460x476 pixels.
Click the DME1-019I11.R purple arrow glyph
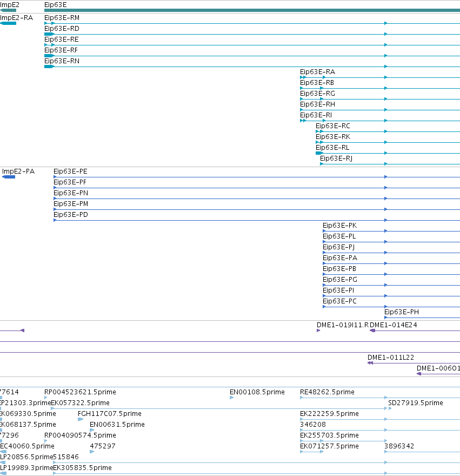click(318, 330)
